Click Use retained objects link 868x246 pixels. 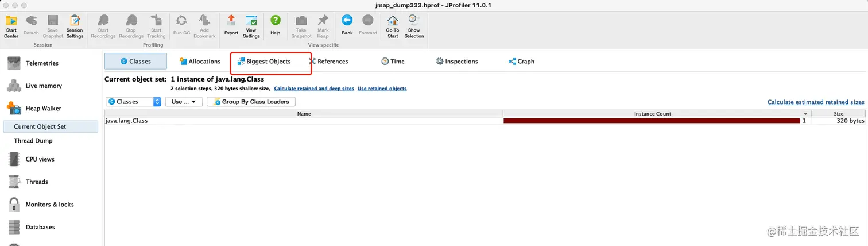[x=382, y=89]
